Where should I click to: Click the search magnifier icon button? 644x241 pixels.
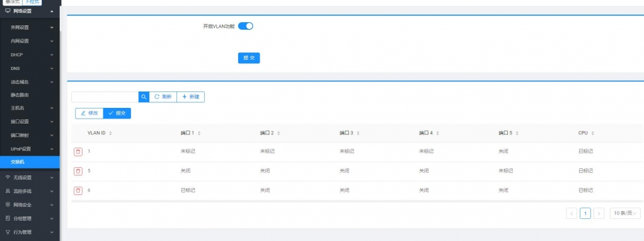144,97
